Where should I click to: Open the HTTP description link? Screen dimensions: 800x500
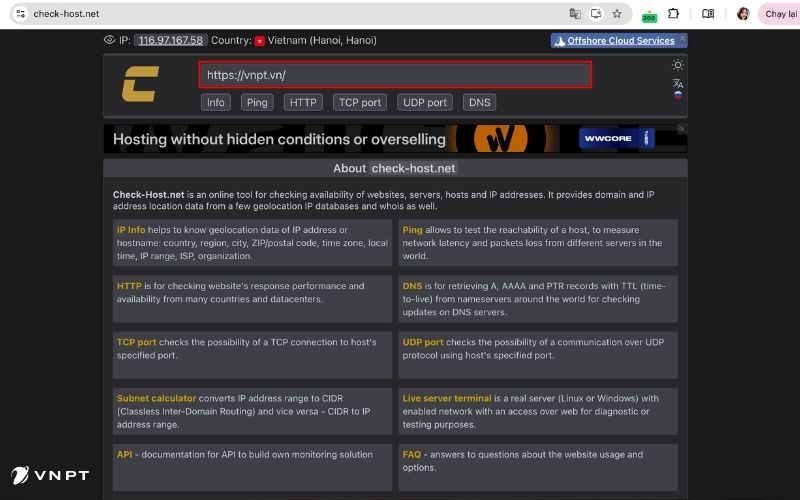click(129, 286)
